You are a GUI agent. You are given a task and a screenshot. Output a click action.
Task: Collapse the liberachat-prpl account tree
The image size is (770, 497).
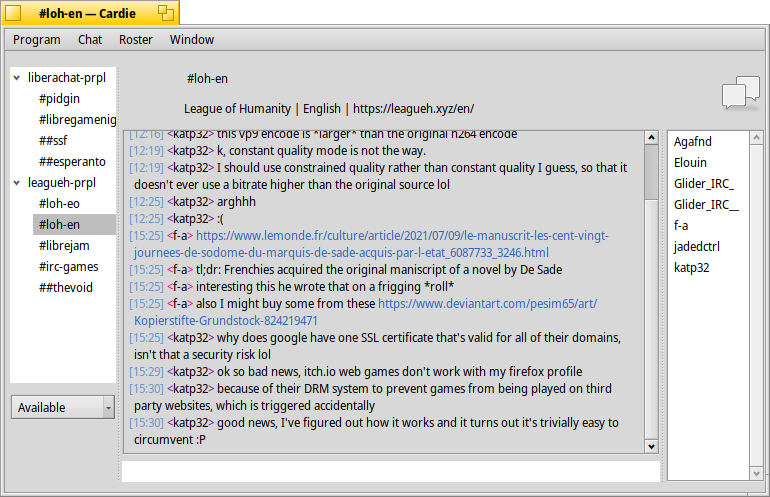17,78
